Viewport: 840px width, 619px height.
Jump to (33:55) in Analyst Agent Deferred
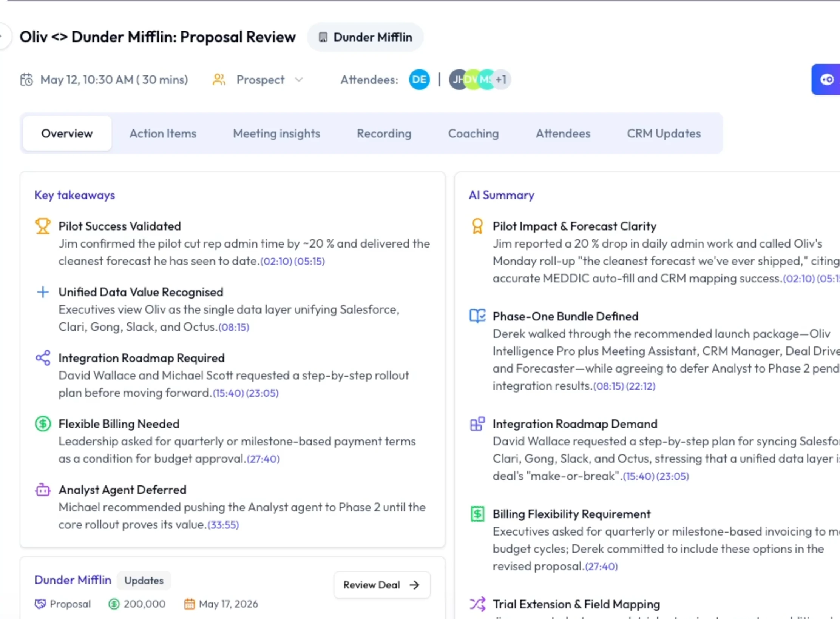tap(223, 525)
